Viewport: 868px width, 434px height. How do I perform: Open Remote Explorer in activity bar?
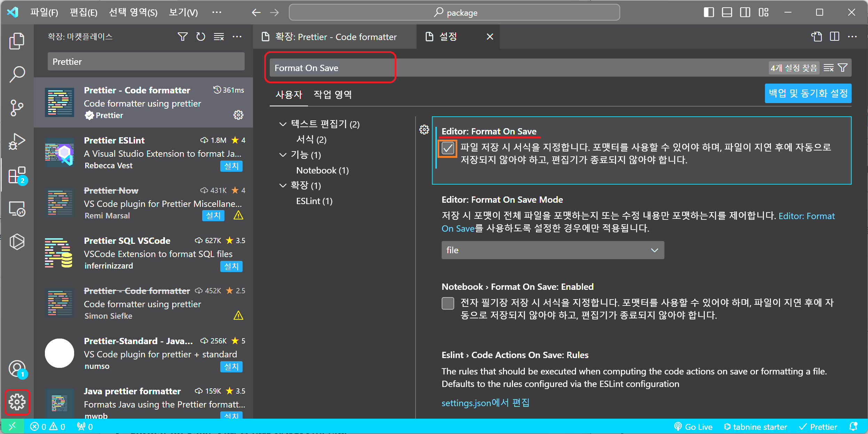pos(17,209)
